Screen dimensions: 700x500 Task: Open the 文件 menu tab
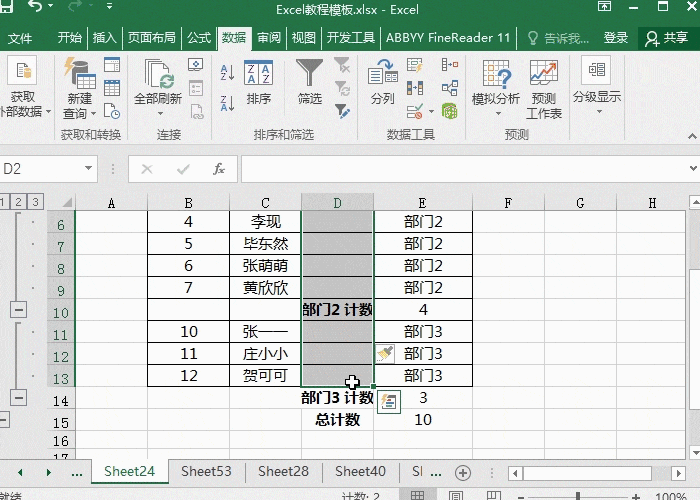point(20,38)
